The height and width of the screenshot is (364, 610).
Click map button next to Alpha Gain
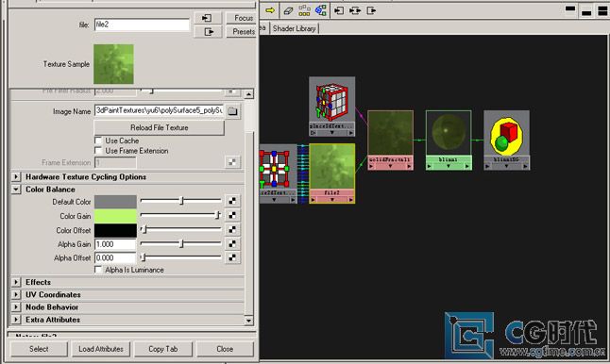[x=232, y=243]
